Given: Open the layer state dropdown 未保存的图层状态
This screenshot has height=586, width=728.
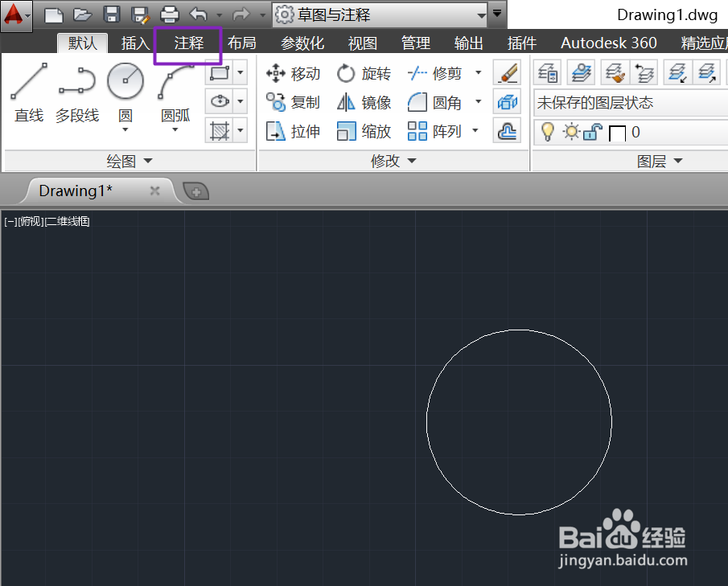Looking at the screenshot, I should (x=631, y=103).
